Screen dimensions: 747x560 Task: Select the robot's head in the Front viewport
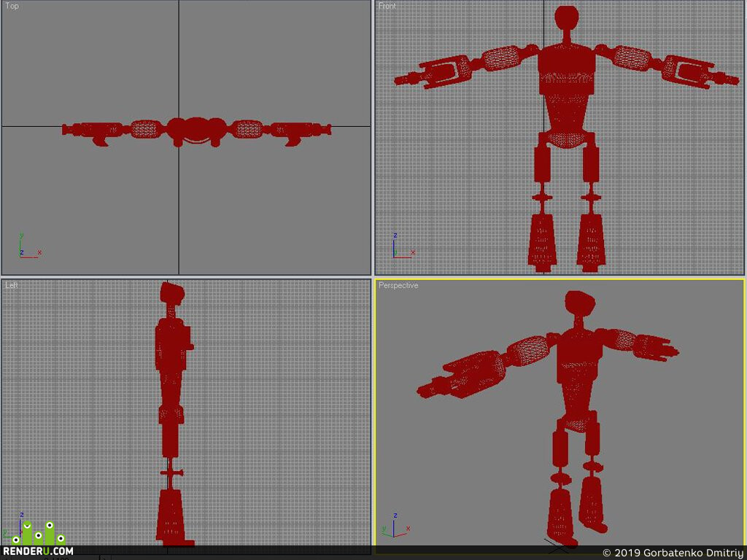pos(567,17)
